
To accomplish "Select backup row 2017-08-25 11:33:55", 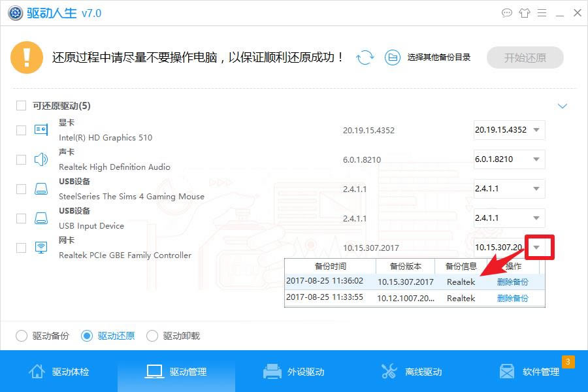I will click(415, 298).
